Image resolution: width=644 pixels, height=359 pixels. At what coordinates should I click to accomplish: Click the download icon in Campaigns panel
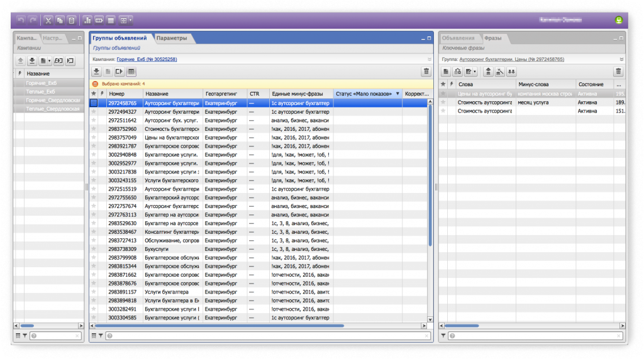coord(32,61)
